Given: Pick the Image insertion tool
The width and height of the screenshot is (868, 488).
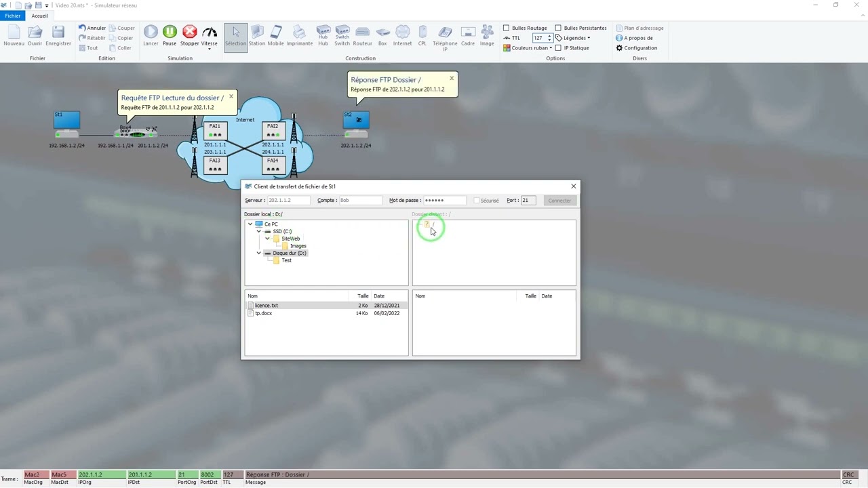Looking at the screenshot, I should pos(487,36).
